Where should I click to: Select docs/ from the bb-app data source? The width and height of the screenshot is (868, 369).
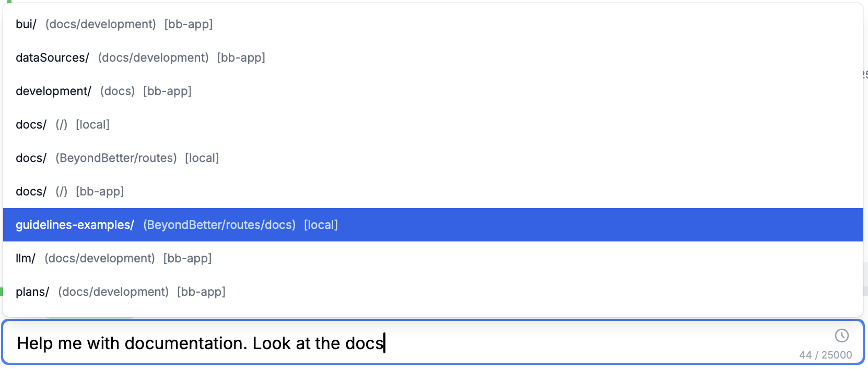pyautogui.click(x=30, y=191)
